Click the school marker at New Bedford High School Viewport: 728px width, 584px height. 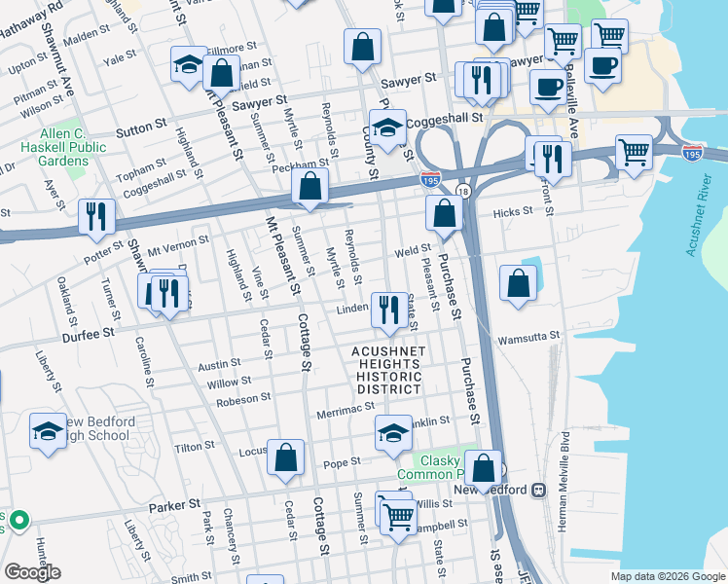pos(49,433)
